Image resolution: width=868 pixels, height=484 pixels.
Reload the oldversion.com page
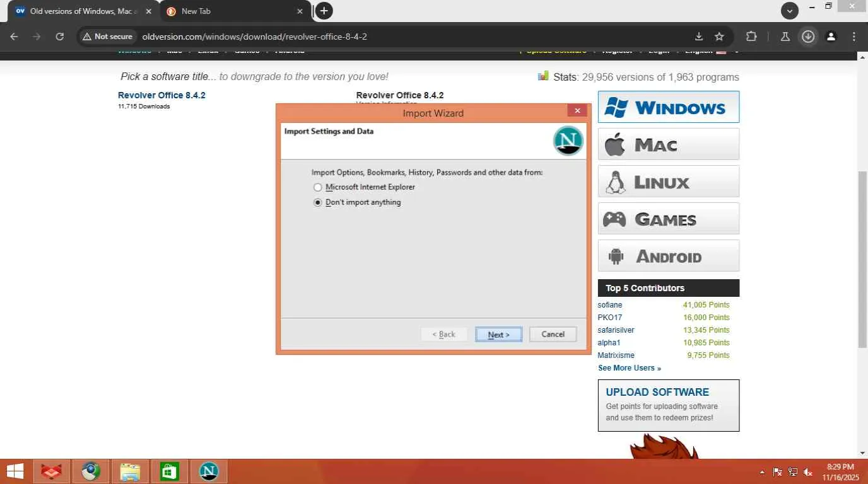tap(59, 37)
